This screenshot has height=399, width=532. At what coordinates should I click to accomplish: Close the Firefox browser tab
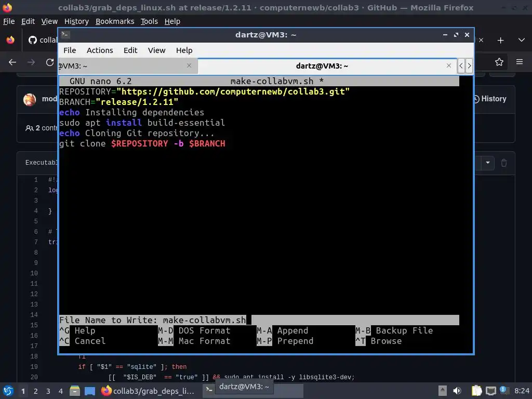(481, 40)
